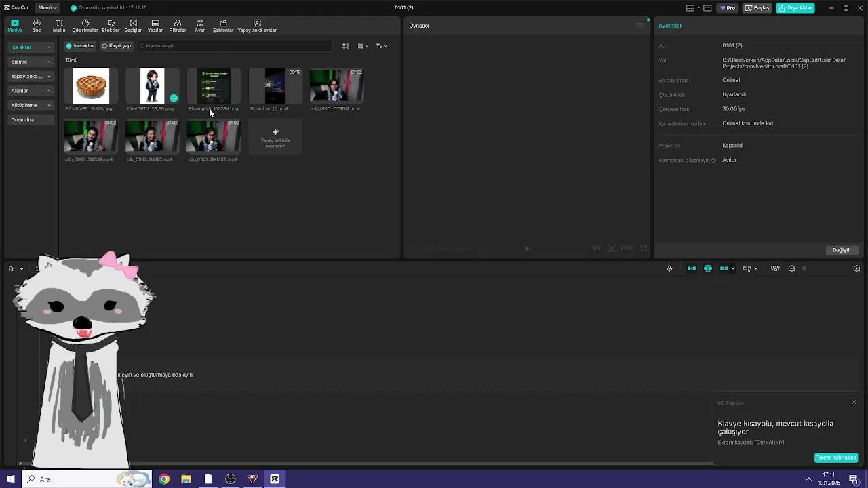Click the Windows Start button

coord(10,479)
